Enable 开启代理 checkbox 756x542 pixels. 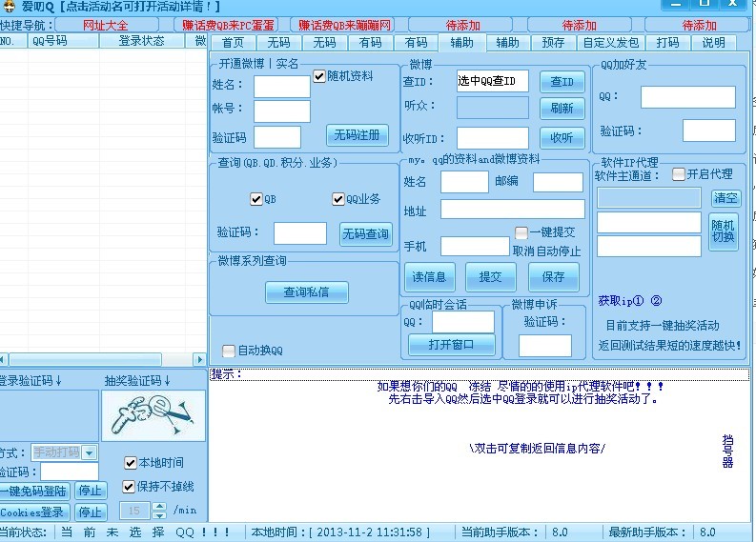[x=679, y=174]
